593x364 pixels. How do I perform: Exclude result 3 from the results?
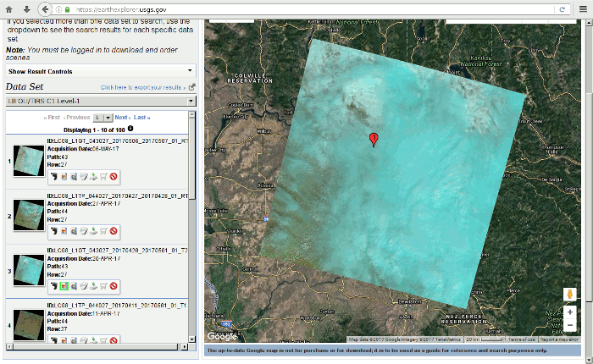click(x=114, y=286)
